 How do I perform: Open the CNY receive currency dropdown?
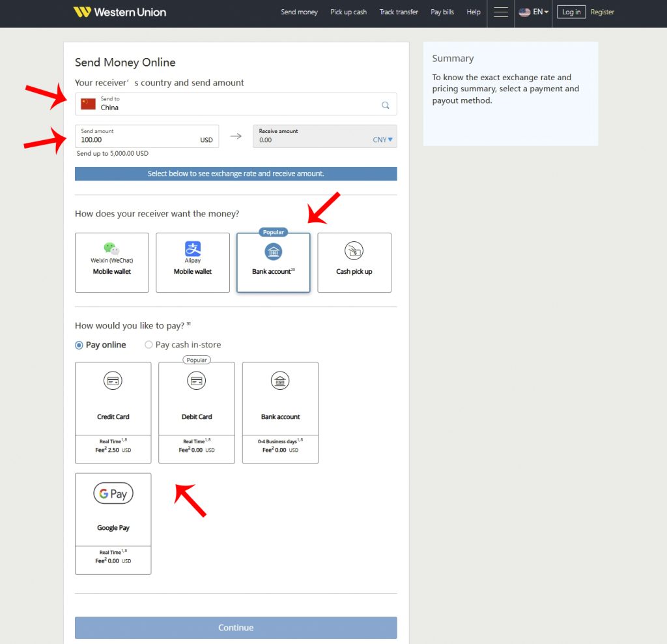pyautogui.click(x=382, y=139)
